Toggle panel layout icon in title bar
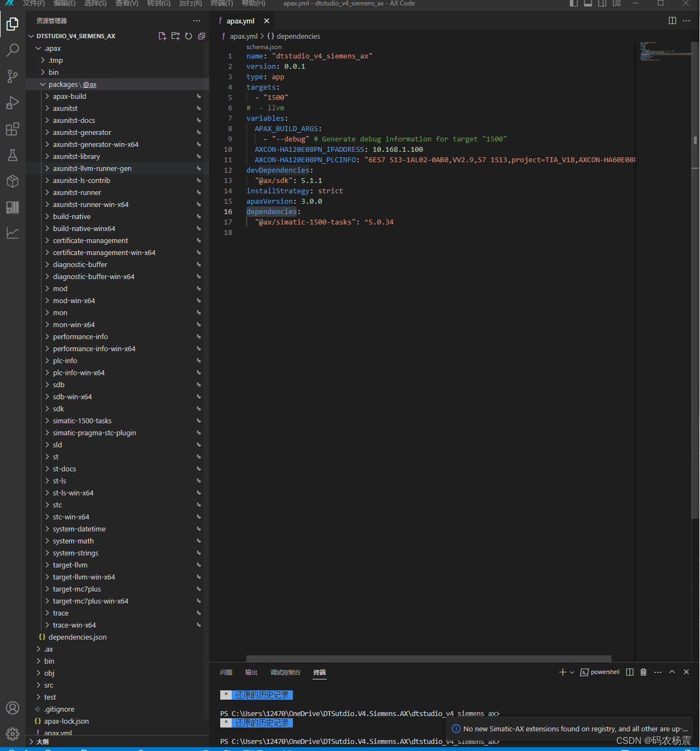 point(588,3)
